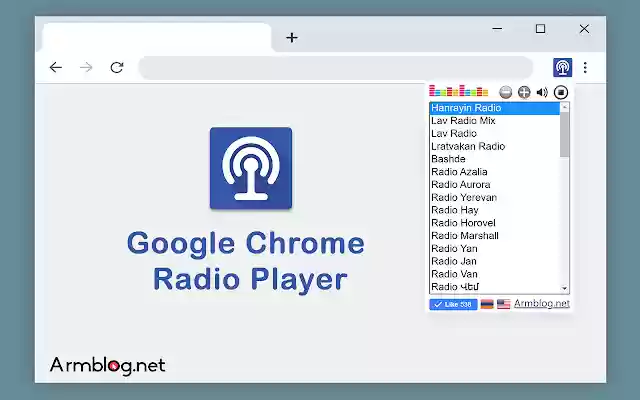Click the station list scroll up arrow

564,107
